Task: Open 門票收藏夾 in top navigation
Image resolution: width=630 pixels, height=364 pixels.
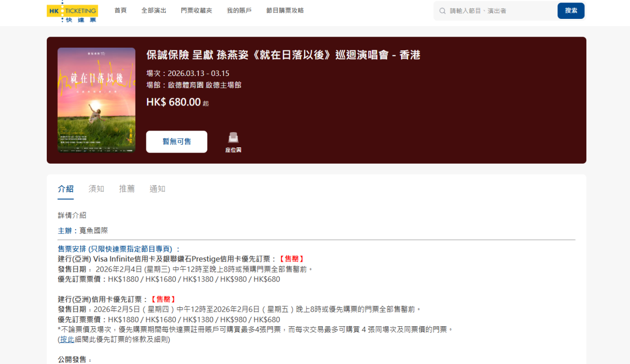Action: pos(196,10)
